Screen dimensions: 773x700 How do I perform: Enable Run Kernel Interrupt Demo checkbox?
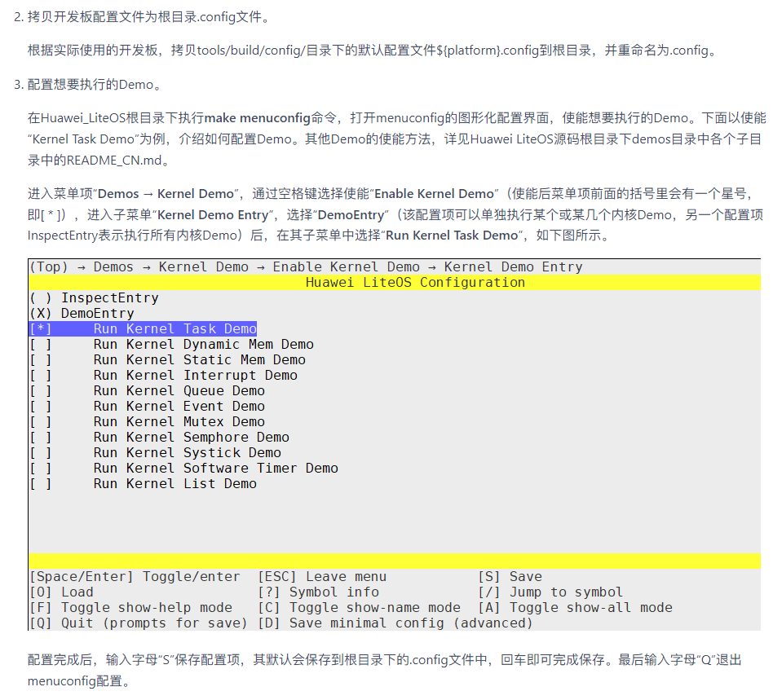(41, 376)
